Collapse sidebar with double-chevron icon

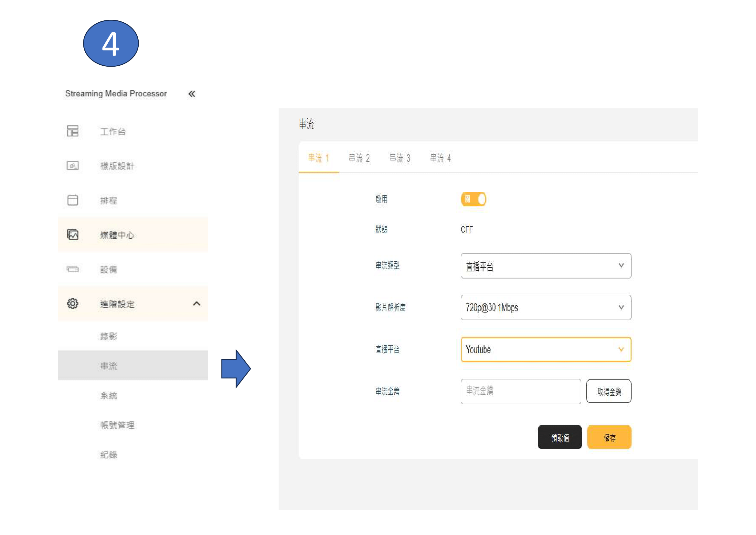192,94
